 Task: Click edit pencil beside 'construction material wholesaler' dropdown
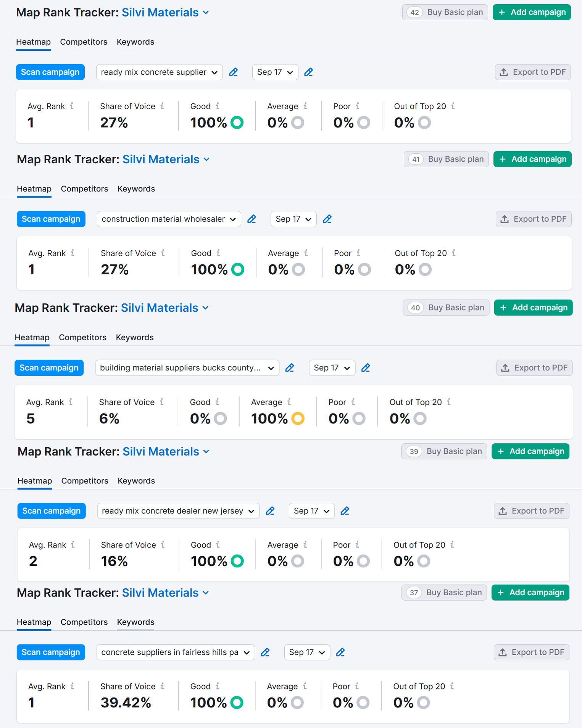[252, 219]
